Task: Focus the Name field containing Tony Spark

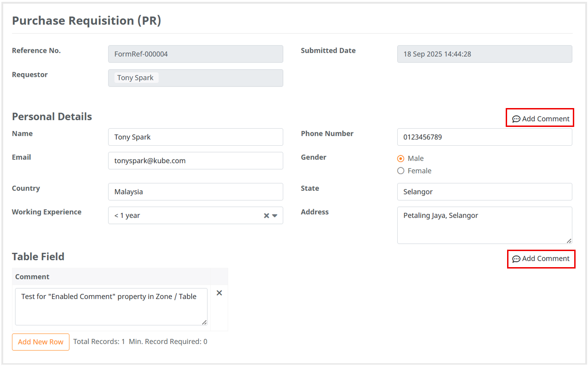Action: click(x=195, y=137)
